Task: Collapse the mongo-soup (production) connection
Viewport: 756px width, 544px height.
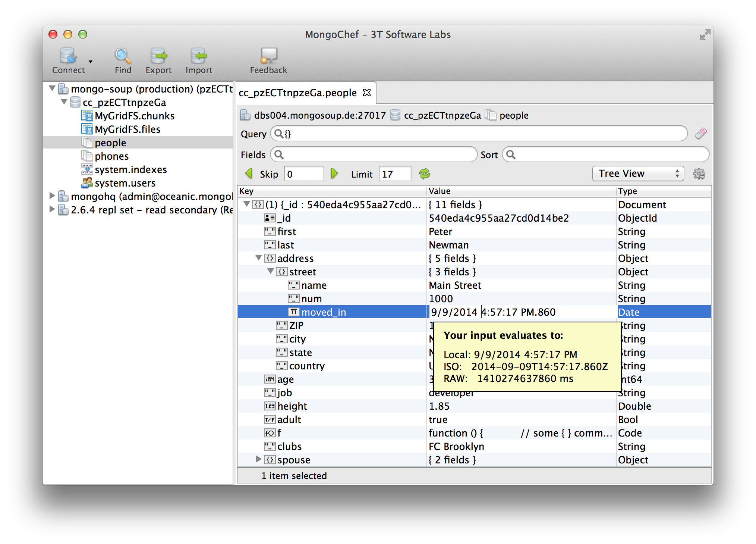Action: pyautogui.click(x=52, y=89)
